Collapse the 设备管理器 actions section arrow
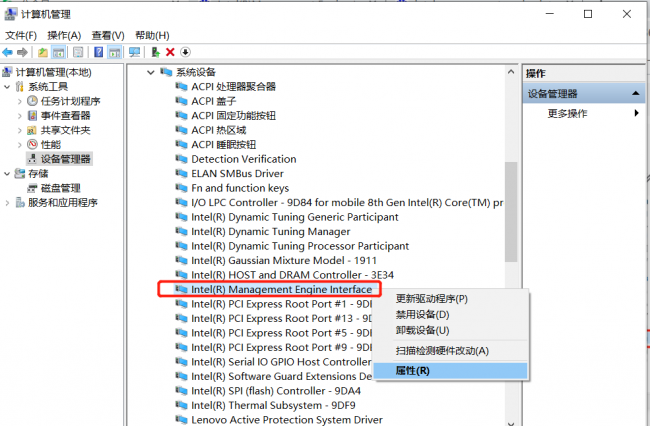Image resolution: width=650 pixels, height=426 pixels. tap(635, 93)
